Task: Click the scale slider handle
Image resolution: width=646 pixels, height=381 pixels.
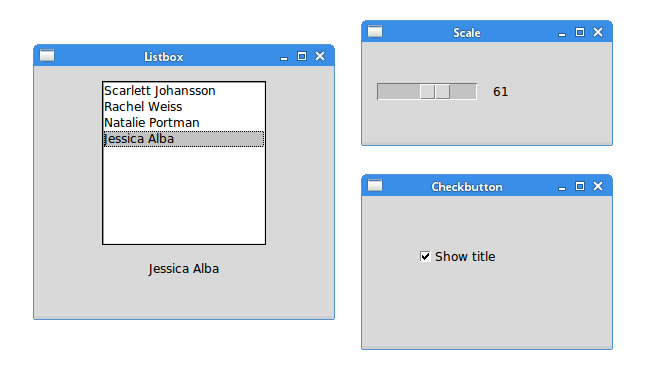Action: (x=435, y=91)
